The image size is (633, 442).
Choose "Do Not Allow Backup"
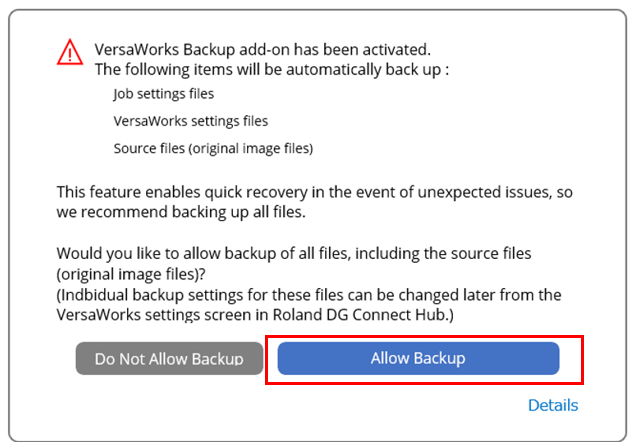pos(169,358)
